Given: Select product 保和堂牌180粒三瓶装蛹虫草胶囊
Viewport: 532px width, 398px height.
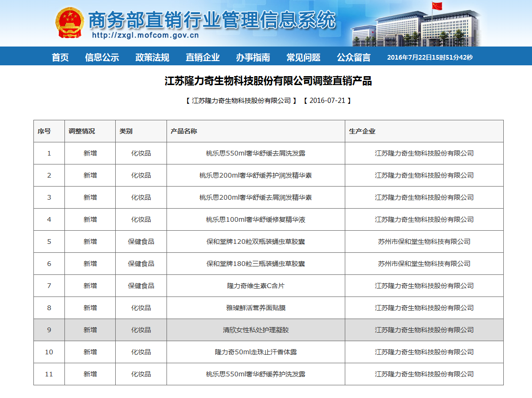Looking at the screenshot, I should coord(255,264).
